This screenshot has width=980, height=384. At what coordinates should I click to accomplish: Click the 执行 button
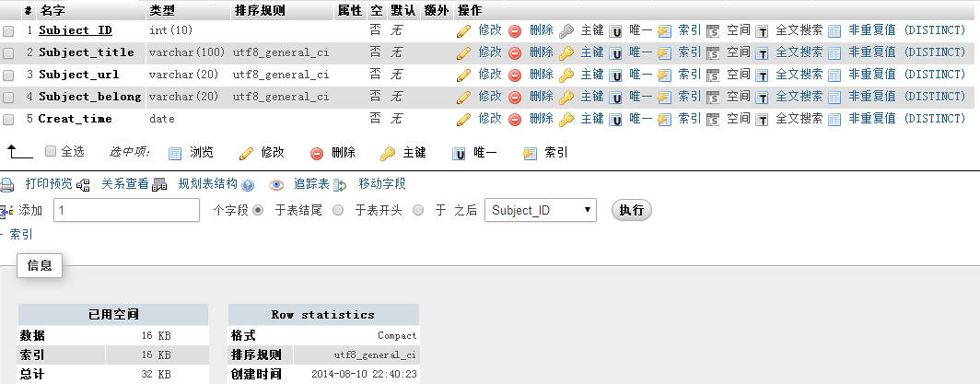tap(631, 210)
